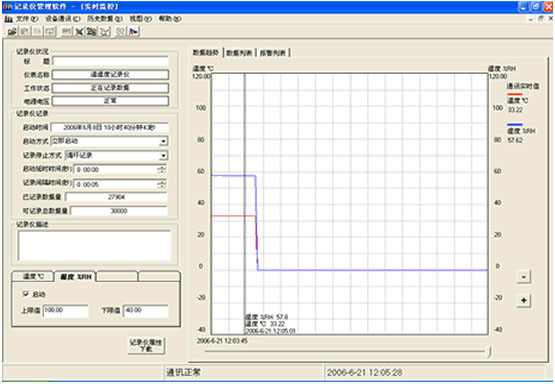Select the 温度 ℃ alarm settings tab
Screen dimensions: 555x384
(33, 276)
